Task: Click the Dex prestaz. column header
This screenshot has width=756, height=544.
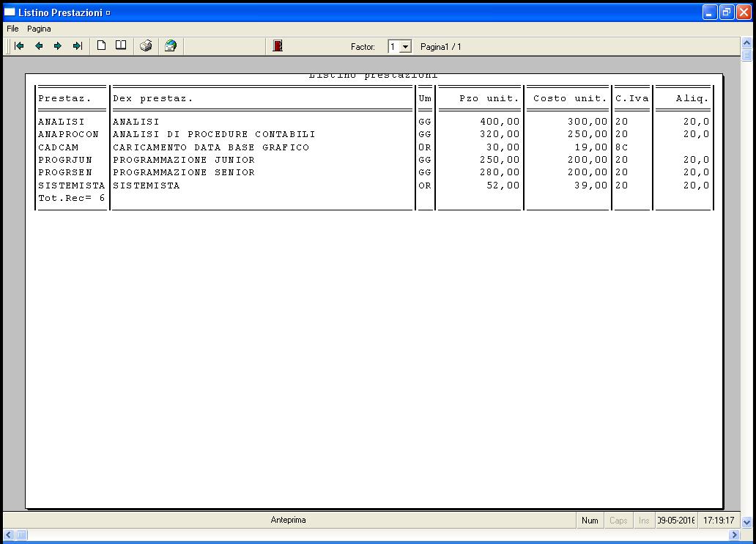Action: point(153,98)
